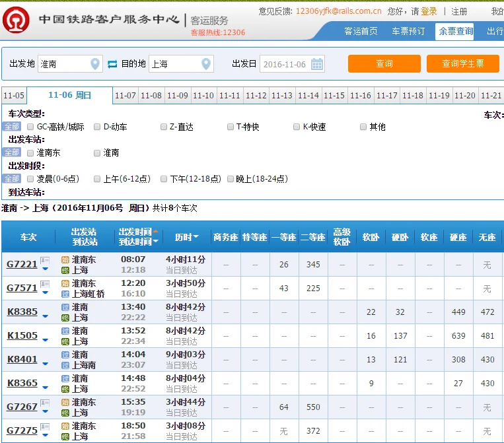The width and height of the screenshot is (504, 443).
Task: Click ID card icon for G7275
Action: (x=45, y=426)
